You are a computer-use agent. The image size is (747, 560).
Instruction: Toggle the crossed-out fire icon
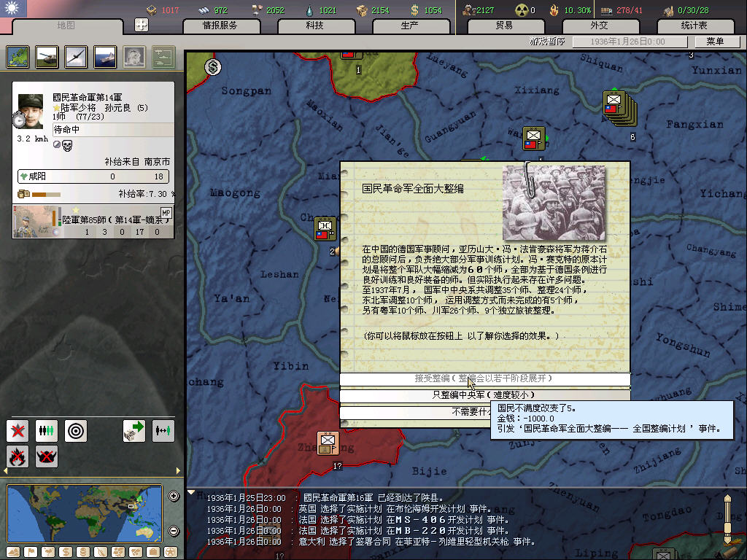(18, 456)
